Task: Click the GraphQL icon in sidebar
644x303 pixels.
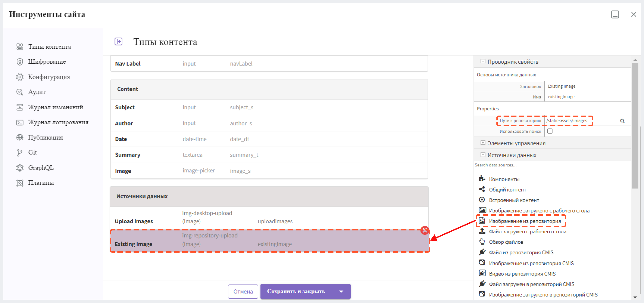Action: [20, 168]
